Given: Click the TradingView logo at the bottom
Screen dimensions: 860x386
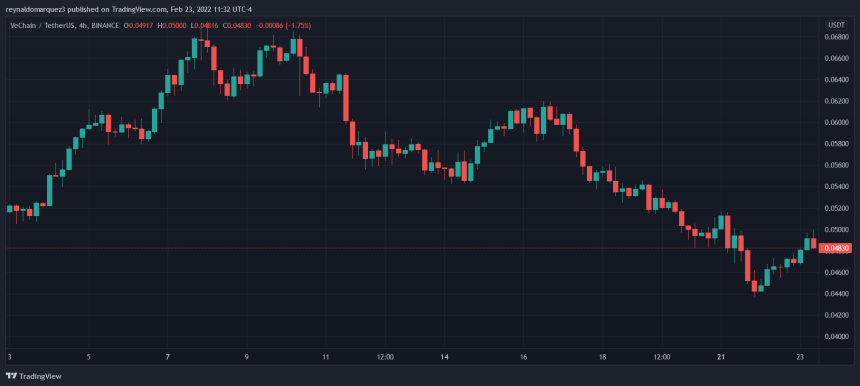Looking at the screenshot, I should [x=33, y=376].
